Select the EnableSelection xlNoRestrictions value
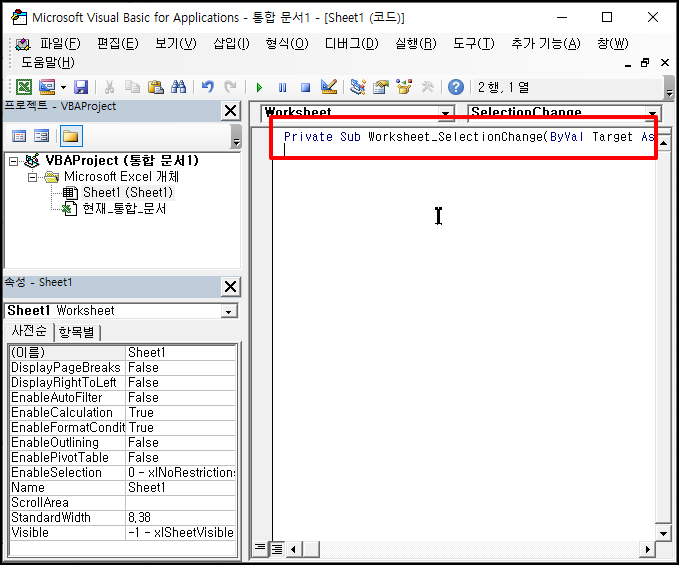Image resolution: width=679 pixels, height=565 pixels. coord(181,472)
